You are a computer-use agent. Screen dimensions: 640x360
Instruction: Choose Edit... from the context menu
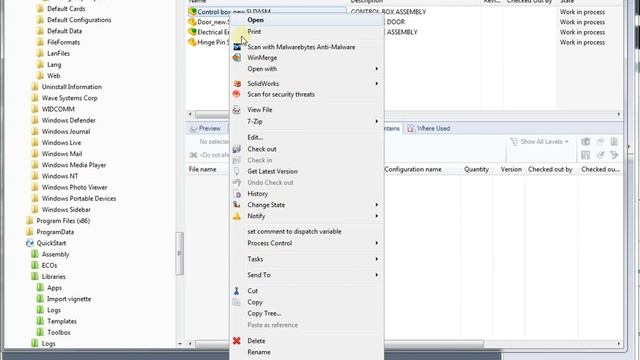click(255, 137)
